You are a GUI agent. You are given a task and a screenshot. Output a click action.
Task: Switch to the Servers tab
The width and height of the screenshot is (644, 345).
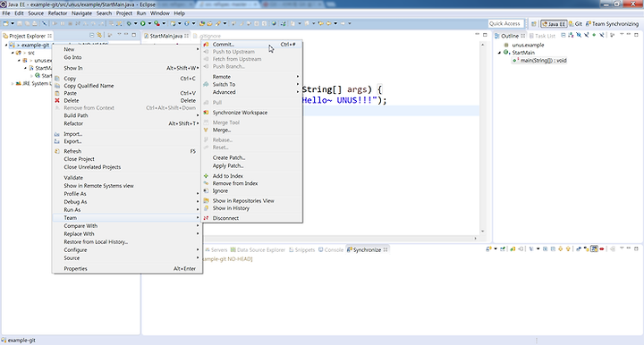pos(216,250)
